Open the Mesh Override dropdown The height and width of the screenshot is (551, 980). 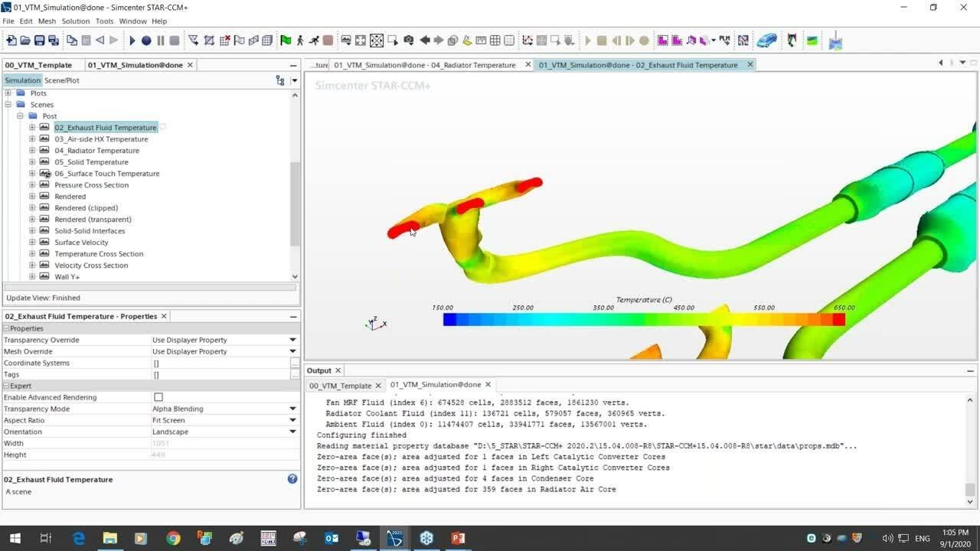(292, 351)
